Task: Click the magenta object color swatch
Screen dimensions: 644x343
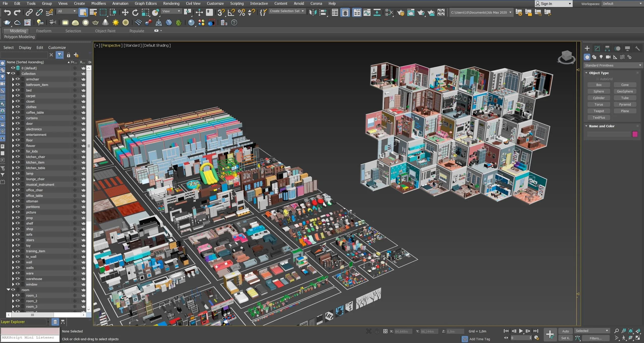Action: [x=635, y=134]
